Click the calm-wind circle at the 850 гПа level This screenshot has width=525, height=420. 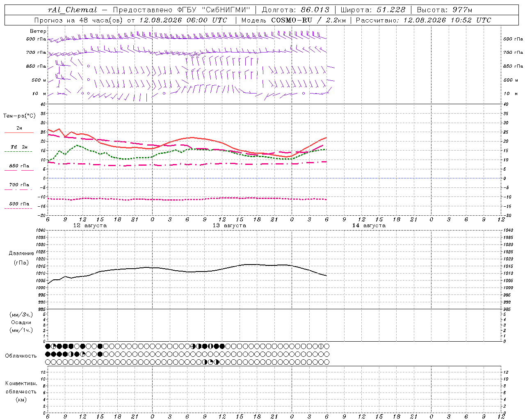88,66
